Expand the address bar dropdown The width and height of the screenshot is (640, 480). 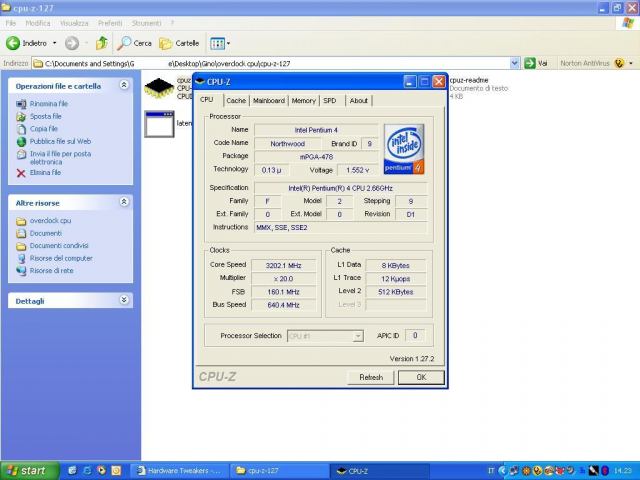[x=515, y=63]
